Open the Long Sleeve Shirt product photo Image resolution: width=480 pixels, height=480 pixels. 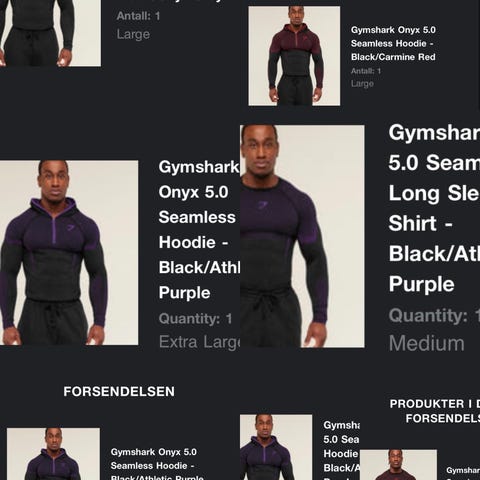click(x=302, y=236)
